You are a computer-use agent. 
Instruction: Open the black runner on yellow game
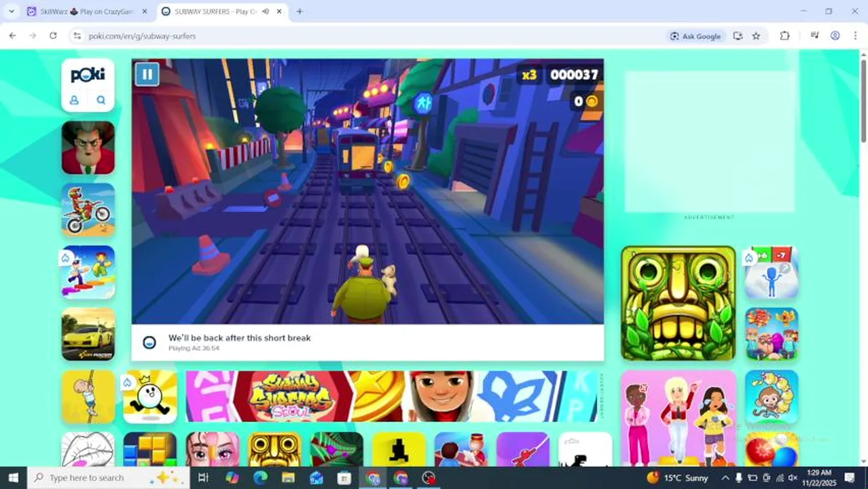(x=399, y=450)
